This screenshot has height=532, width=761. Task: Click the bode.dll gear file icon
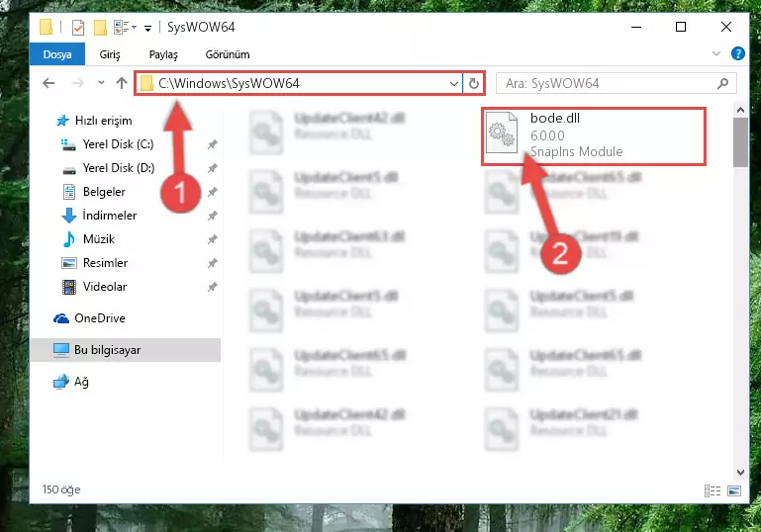[502, 133]
